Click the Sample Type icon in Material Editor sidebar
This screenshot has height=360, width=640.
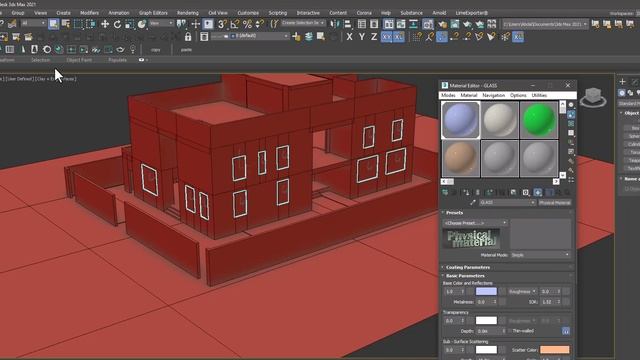coord(571,105)
